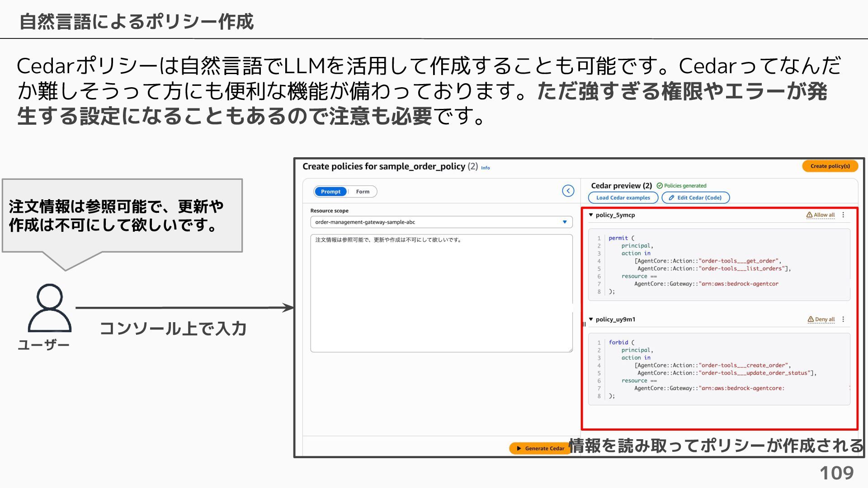This screenshot has height=488, width=868.
Task: Switch to Prompt input mode
Action: click(330, 192)
